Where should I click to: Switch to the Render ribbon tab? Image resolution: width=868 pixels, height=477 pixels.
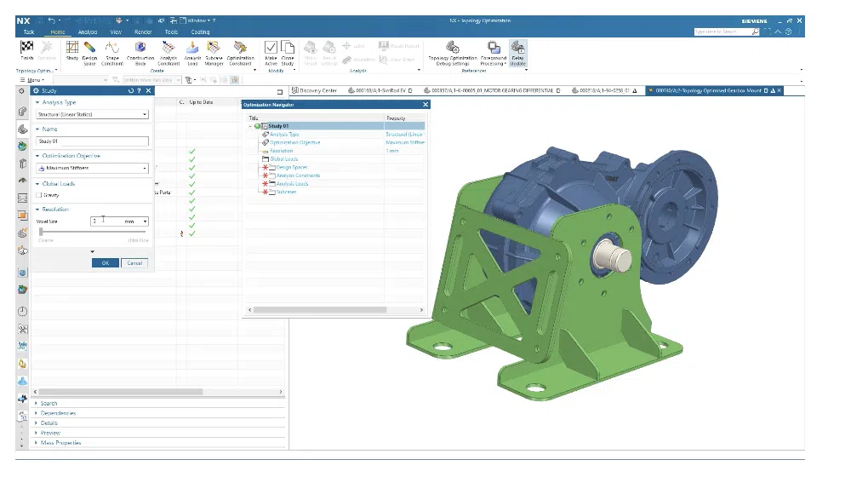coord(143,32)
